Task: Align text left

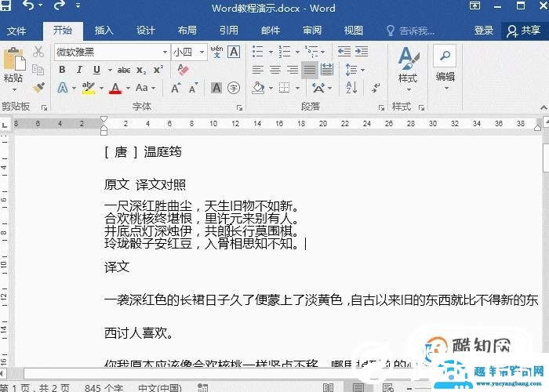Action: click(258, 70)
